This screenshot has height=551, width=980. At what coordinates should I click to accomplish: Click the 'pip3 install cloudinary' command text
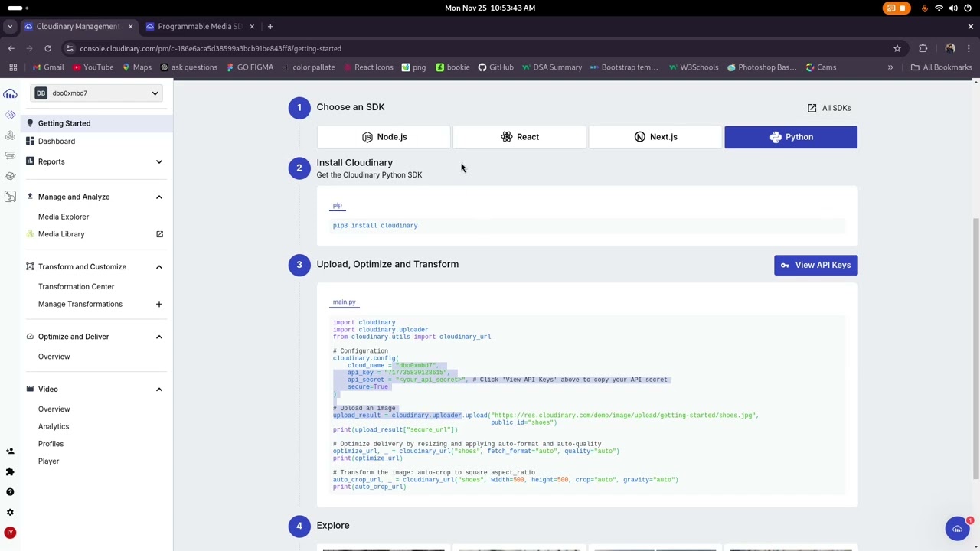[x=375, y=226]
